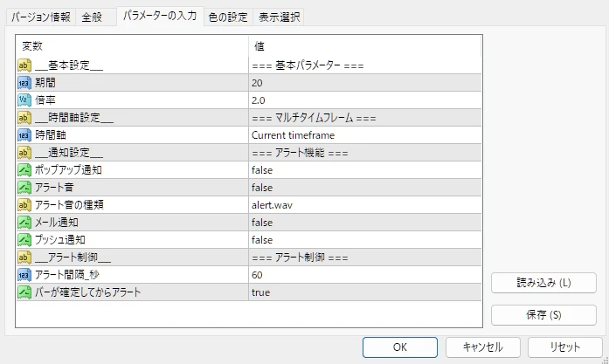Click the double-type icon beside 倍率
Viewport: 609px width, 364px height.
click(24, 100)
